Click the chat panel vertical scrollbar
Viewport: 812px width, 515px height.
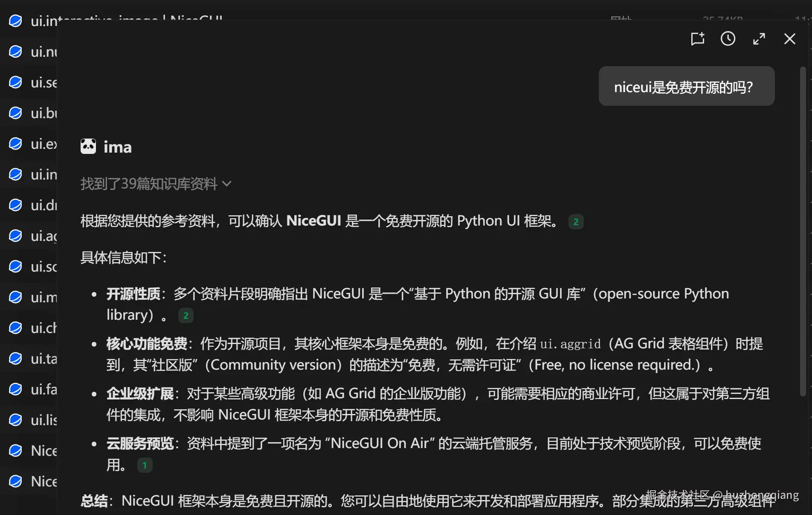pos(803,232)
